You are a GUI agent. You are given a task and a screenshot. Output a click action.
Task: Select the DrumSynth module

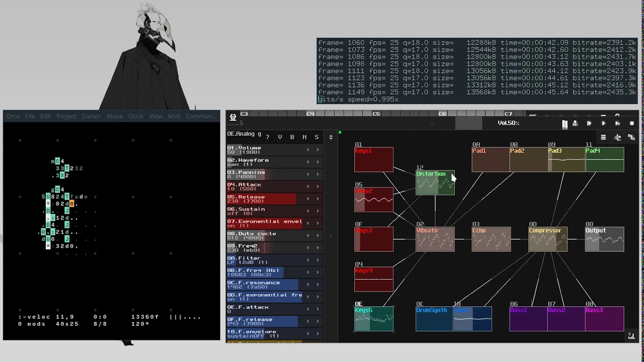(x=434, y=319)
